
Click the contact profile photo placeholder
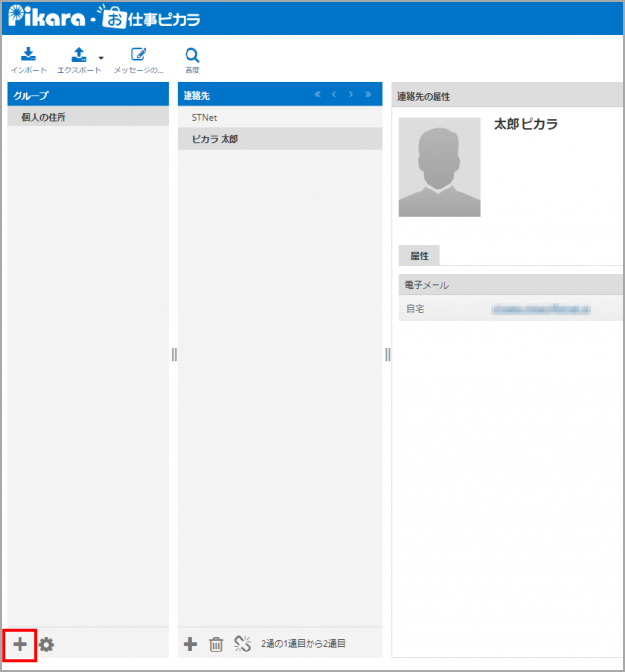tap(439, 167)
